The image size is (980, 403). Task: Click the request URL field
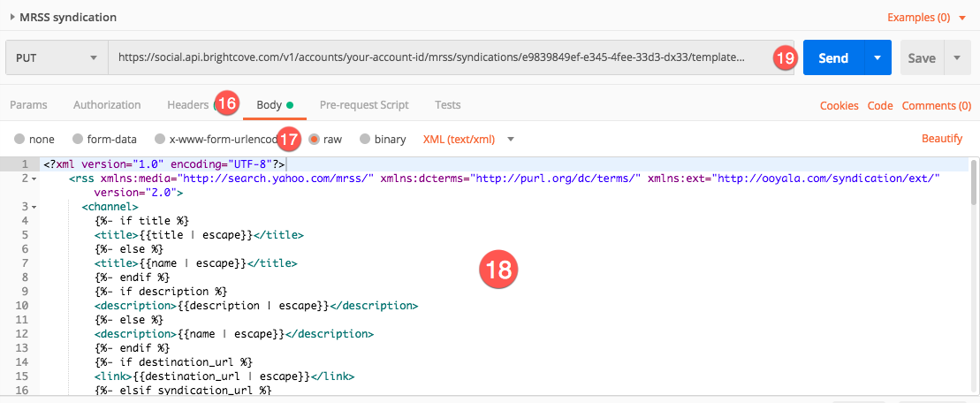pos(451,57)
